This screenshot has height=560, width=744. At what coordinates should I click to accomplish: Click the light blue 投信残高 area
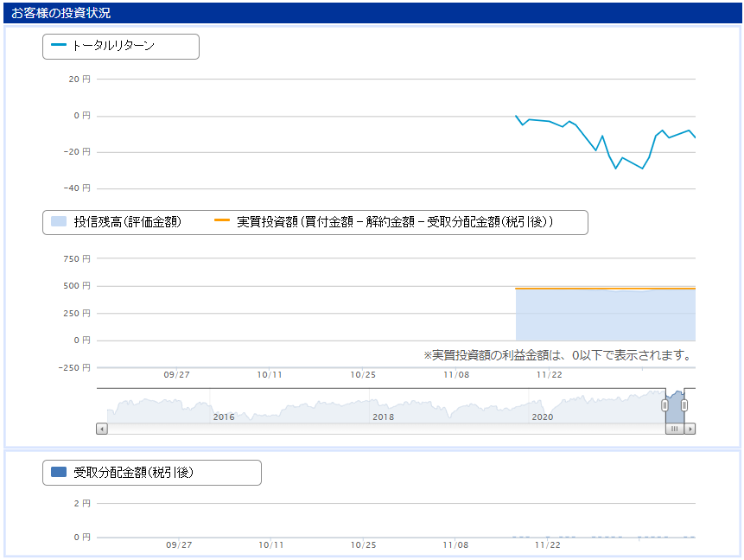click(606, 315)
